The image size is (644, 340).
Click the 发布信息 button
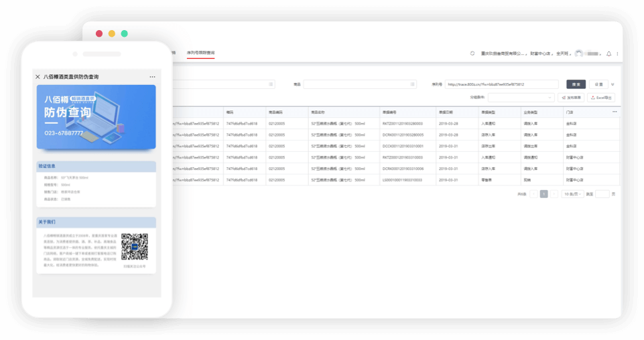click(570, 98)
